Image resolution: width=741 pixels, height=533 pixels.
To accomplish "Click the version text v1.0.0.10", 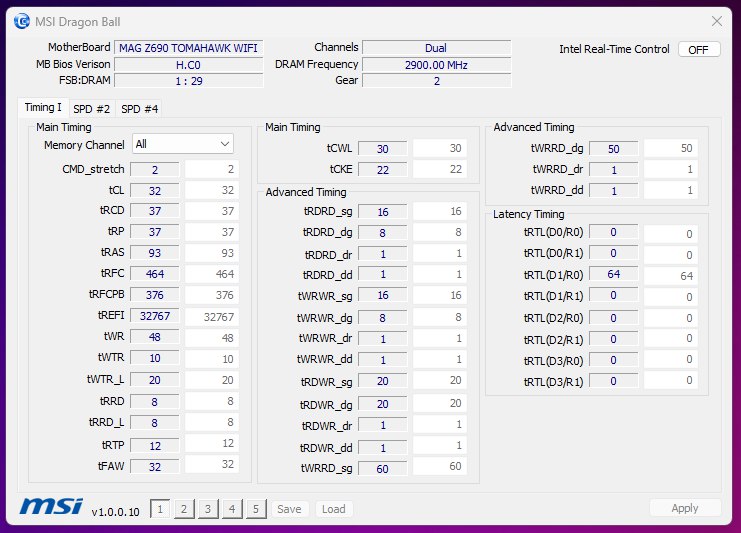I will pos(115,512).
